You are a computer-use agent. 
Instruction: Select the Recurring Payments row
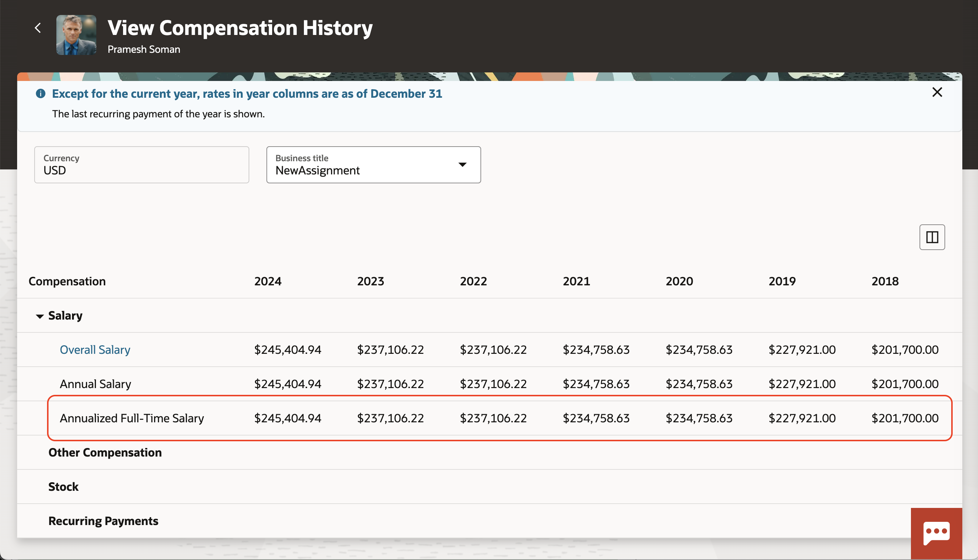[x=103, y=521]
